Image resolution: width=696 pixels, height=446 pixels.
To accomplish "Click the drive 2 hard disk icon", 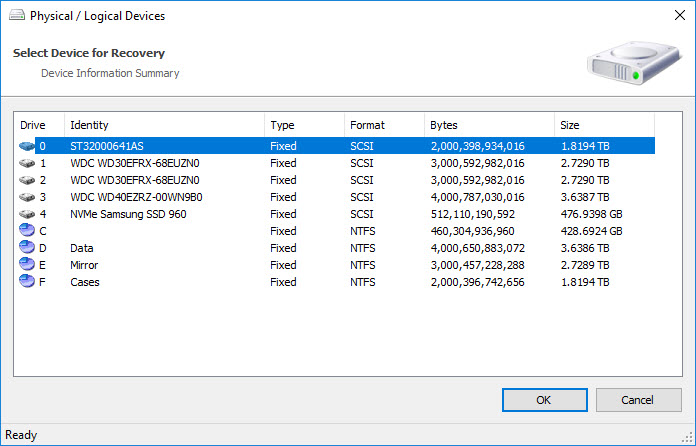I will coord(27,180).
